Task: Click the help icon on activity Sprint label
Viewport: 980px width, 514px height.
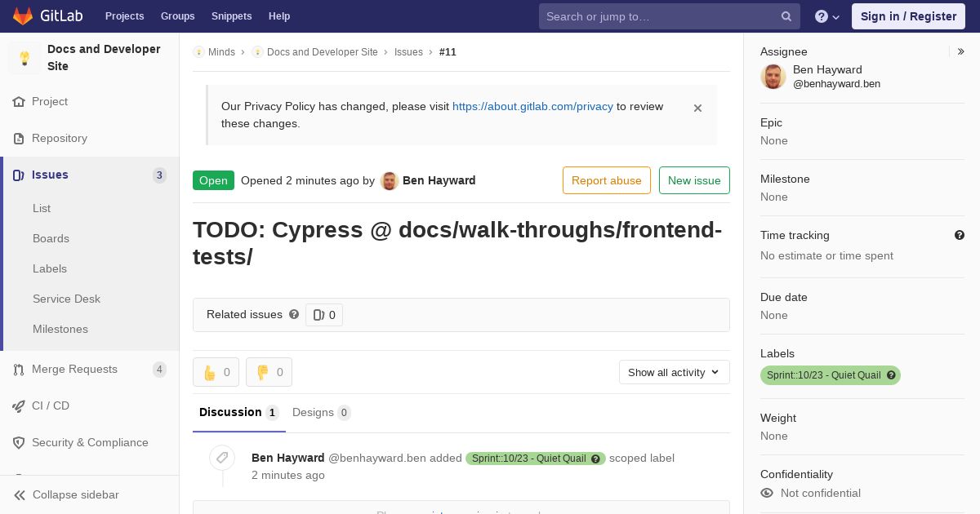Action: click(596, 459)
